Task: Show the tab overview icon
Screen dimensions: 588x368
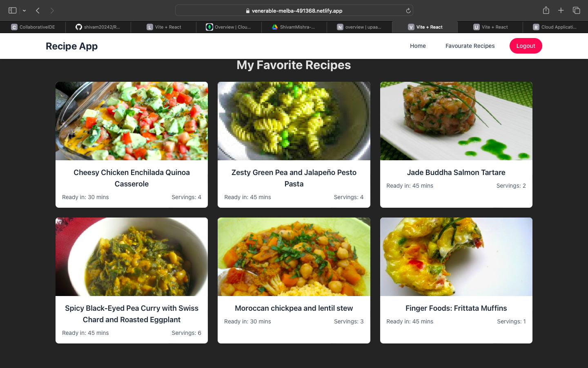Action: click(x=576, y=11)
